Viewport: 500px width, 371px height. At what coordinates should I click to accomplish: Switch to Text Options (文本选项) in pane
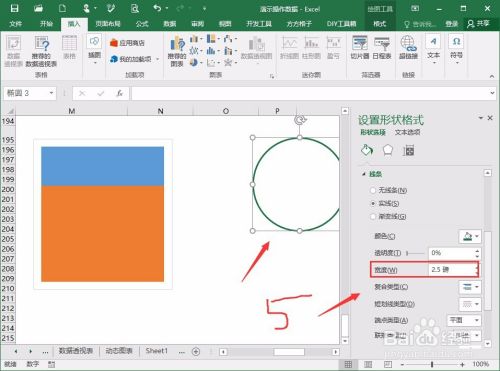(407, 132)
